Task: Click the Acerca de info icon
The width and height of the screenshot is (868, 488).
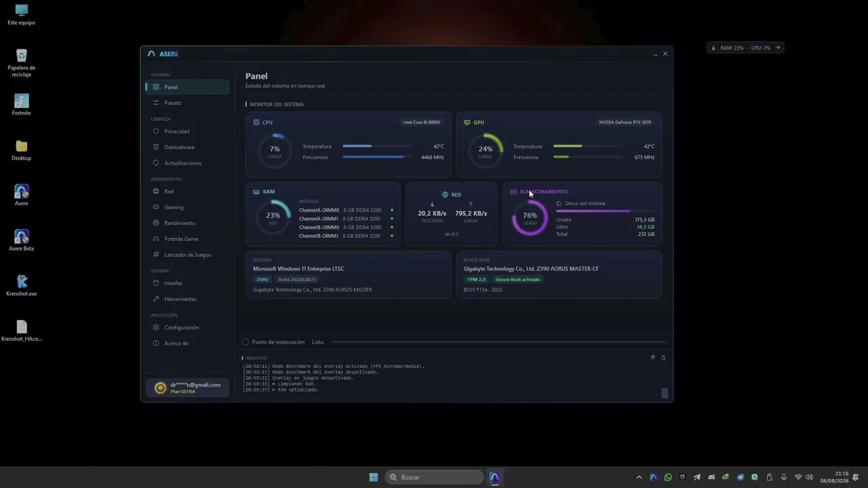Action: tap(156, 344)
